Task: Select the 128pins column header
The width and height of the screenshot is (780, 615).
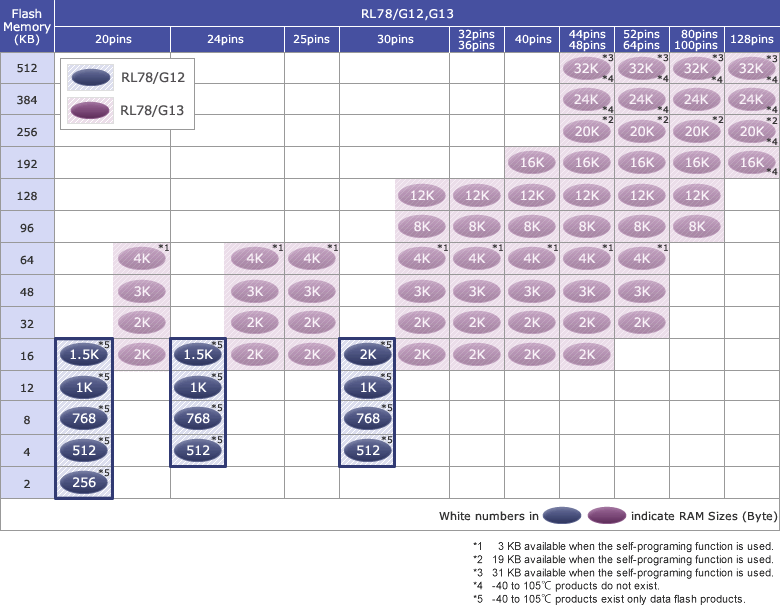Action: pos(752,39)
